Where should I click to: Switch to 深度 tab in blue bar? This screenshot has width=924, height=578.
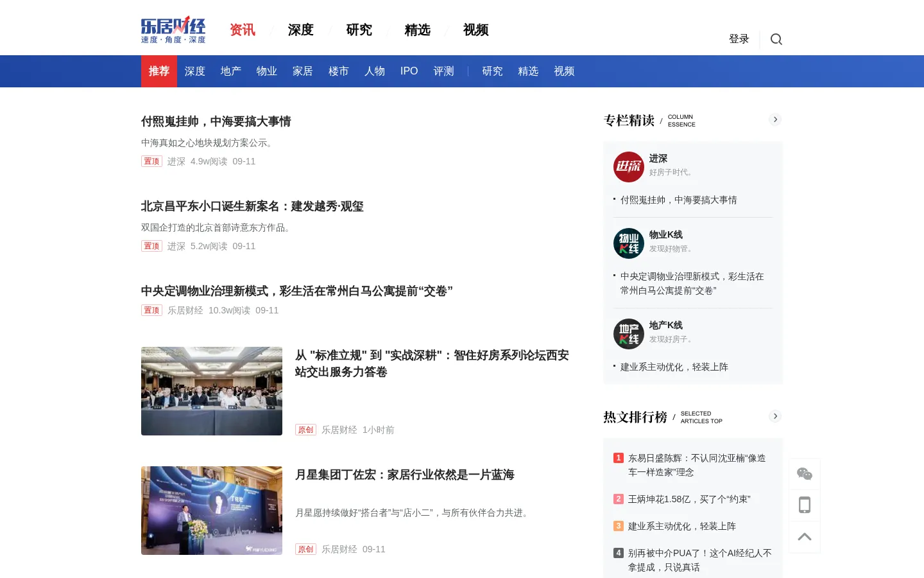pyautogui.click(x=195, y=71)
